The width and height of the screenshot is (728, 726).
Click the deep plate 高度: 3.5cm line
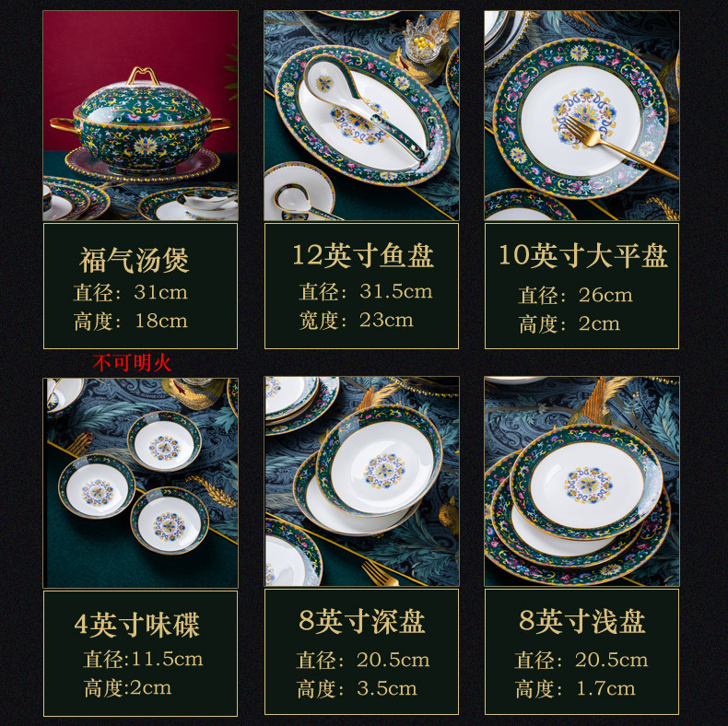tap(357, 688)
